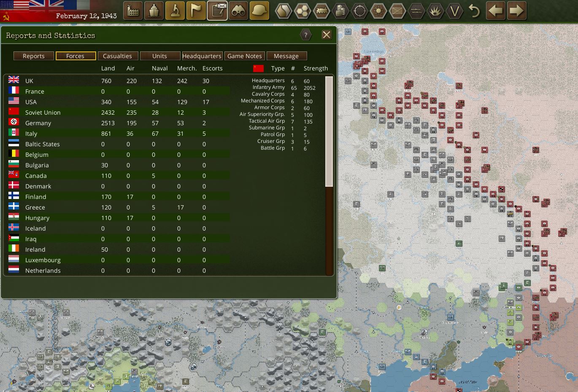Click the Mechanized Corps entry
The image size is (578, 392).
coord(263,101)
